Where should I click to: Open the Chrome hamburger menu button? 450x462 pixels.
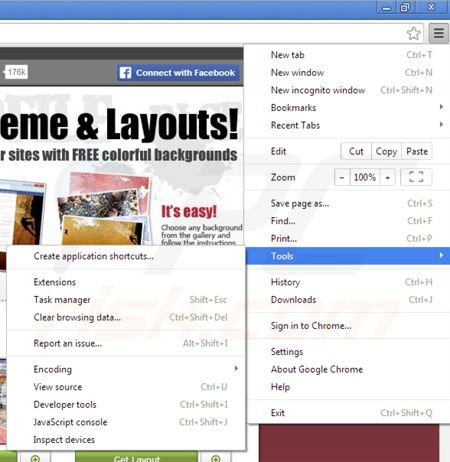point(438,33)
